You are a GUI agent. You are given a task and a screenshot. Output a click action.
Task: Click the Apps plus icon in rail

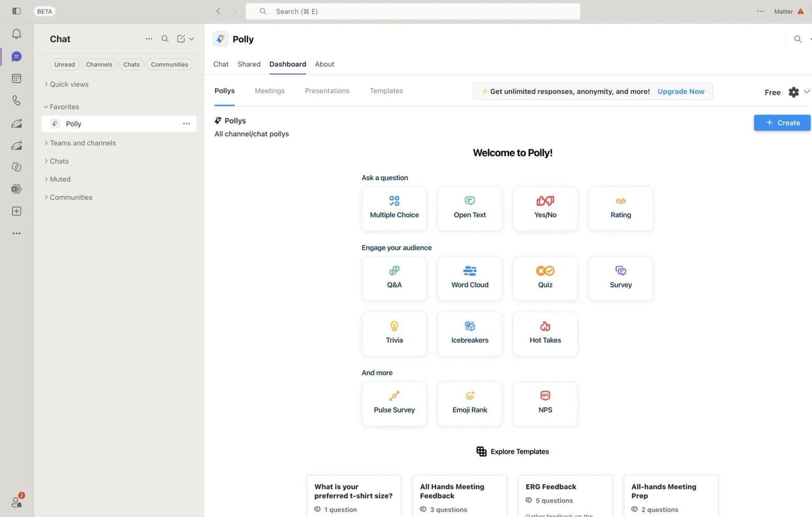[17, 211]
